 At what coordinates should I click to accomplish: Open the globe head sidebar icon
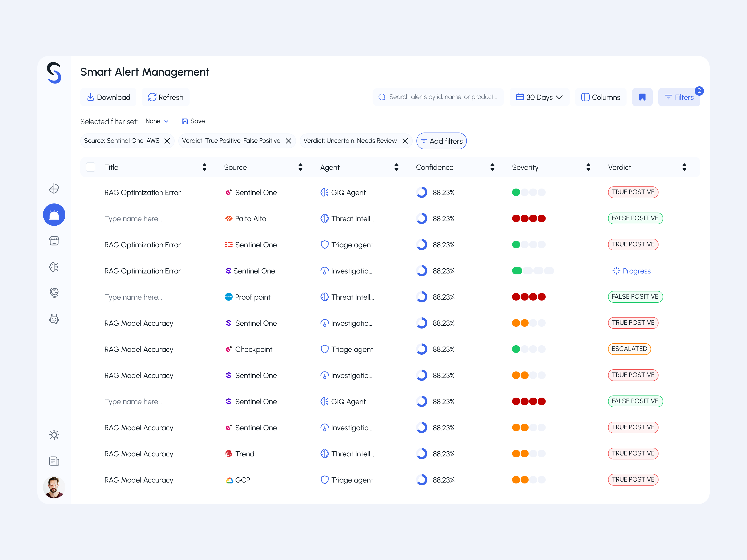click(x=54, y=293)
